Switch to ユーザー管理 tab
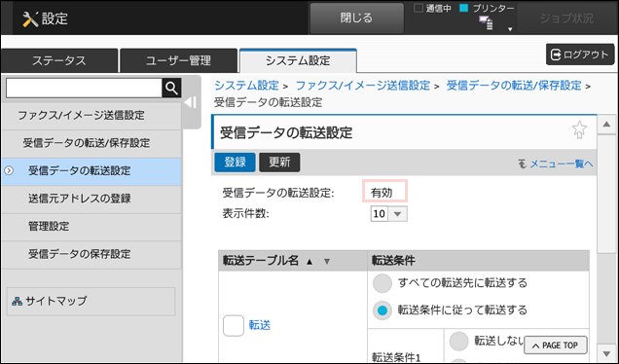The height and width of the screenshot is (364, 619). click(x=178, y=60)
